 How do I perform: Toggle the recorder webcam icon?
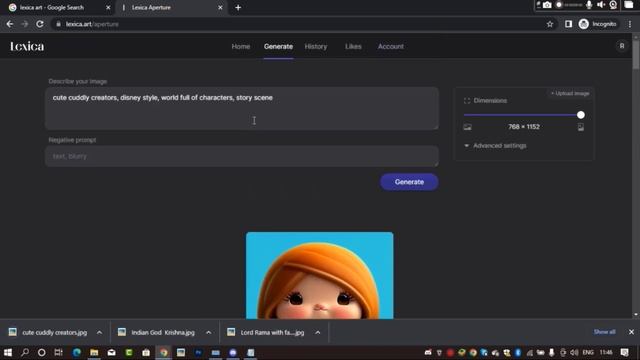(613, 5)
